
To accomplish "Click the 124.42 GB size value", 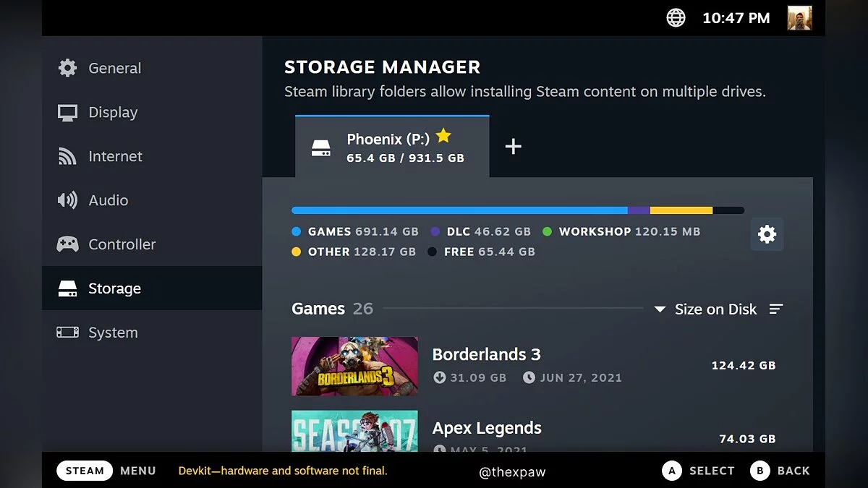I will pyautogui.click(x=744, y=366).
